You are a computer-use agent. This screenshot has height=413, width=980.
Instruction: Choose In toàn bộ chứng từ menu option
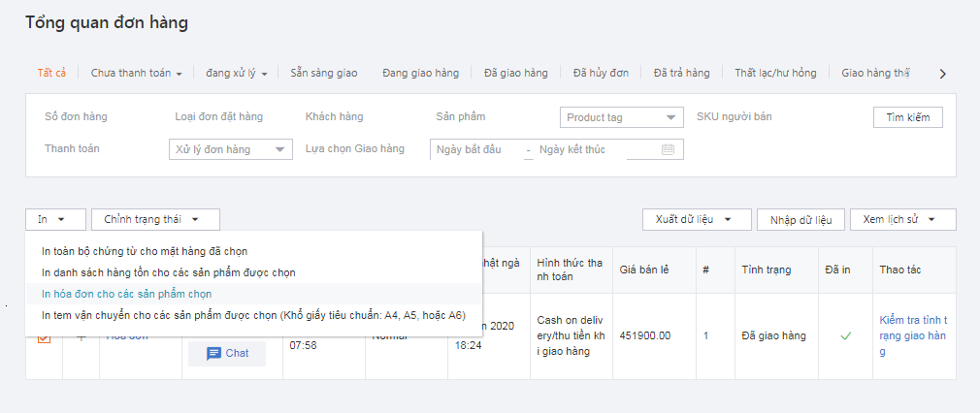pos(144,251)
